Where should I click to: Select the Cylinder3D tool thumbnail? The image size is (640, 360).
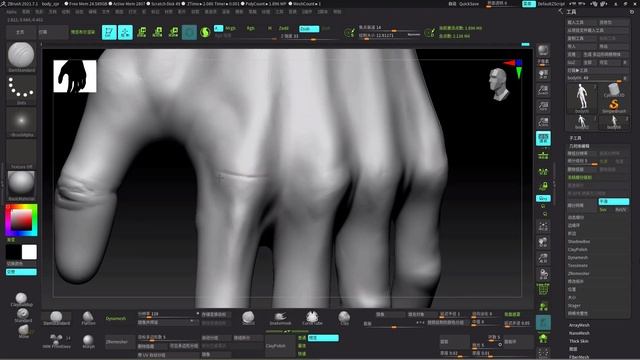click(x=614, y=90)
